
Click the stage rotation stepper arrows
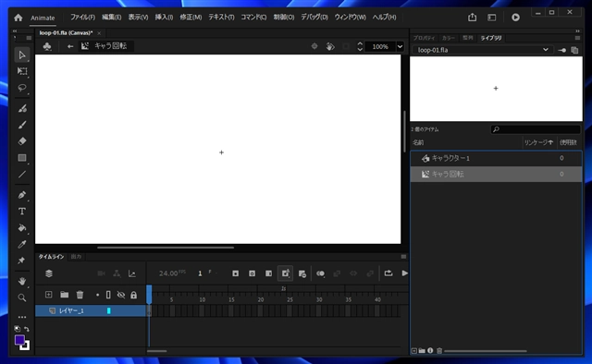tap(360, 46)
